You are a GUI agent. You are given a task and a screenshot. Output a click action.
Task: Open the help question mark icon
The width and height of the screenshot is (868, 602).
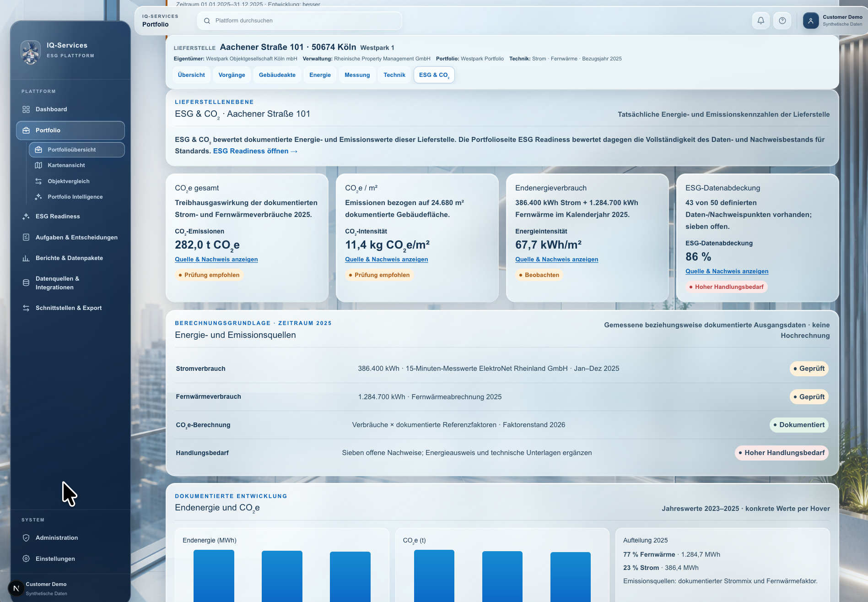tap(782, 21)
